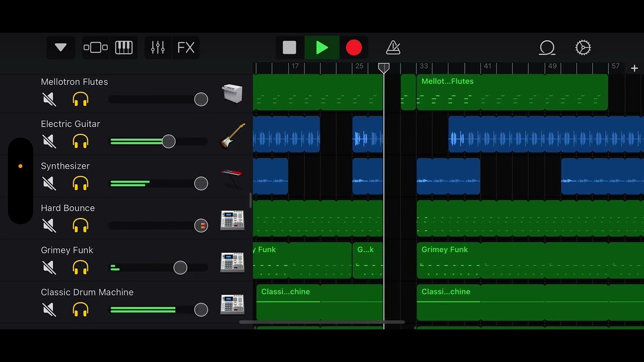Image resolution: width=644 pixels, height=362 pixels.
Task: Mute the Mellotron Flutes track
Action: 49,100
